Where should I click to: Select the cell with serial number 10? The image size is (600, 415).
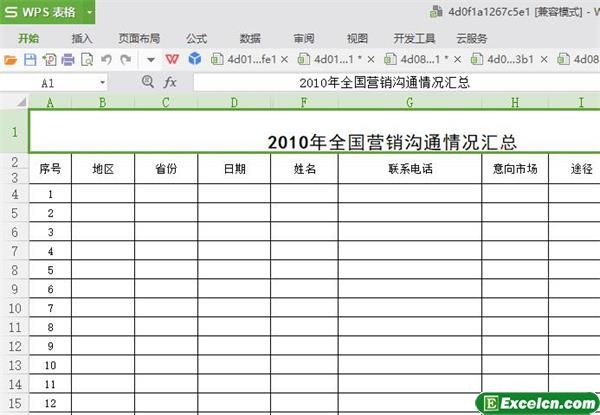click(x=50, y=365)
